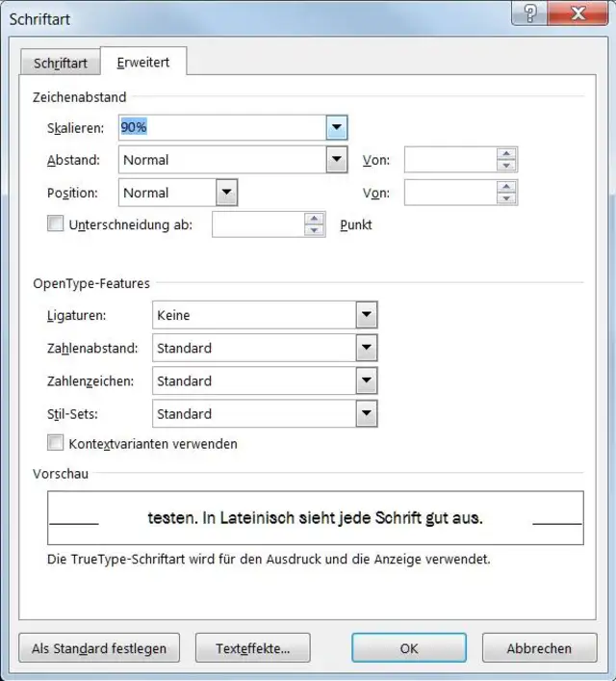Screen dimensions: 616x681
Task: Decrease the Position Von value
Action: point(507,198)
